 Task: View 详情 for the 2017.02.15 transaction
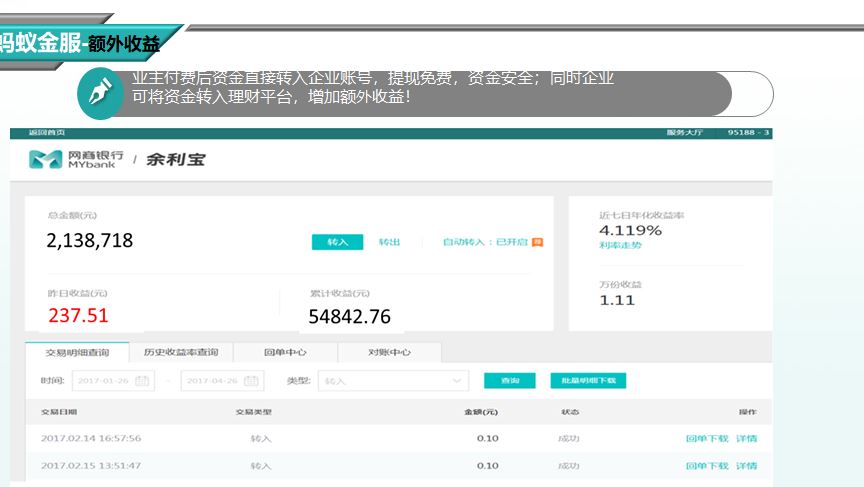pos(747,466)
